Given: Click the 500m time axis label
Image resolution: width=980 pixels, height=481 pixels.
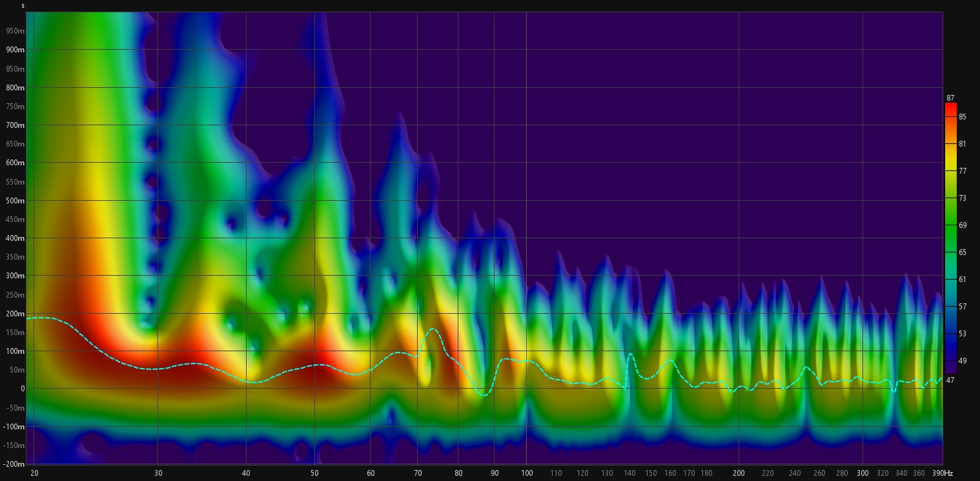Looking at the screenshot, I should point(15,201).
